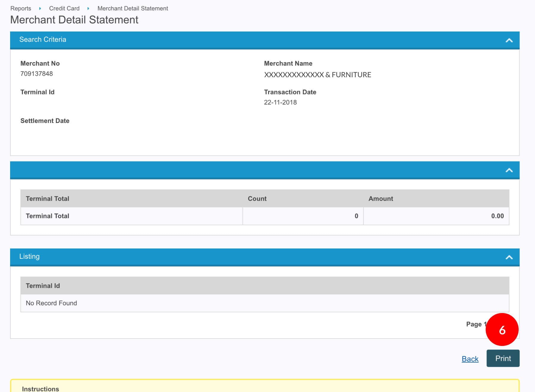Collapse the Listing section chevron
Image resolution: width=535 pixels, height=392 pixels.
[509, 257]
